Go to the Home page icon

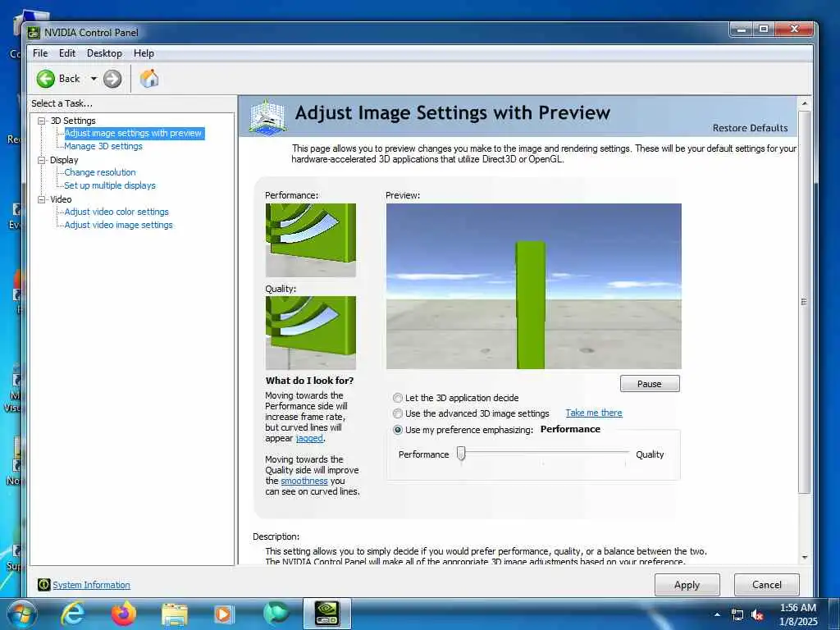coord(149,79)
